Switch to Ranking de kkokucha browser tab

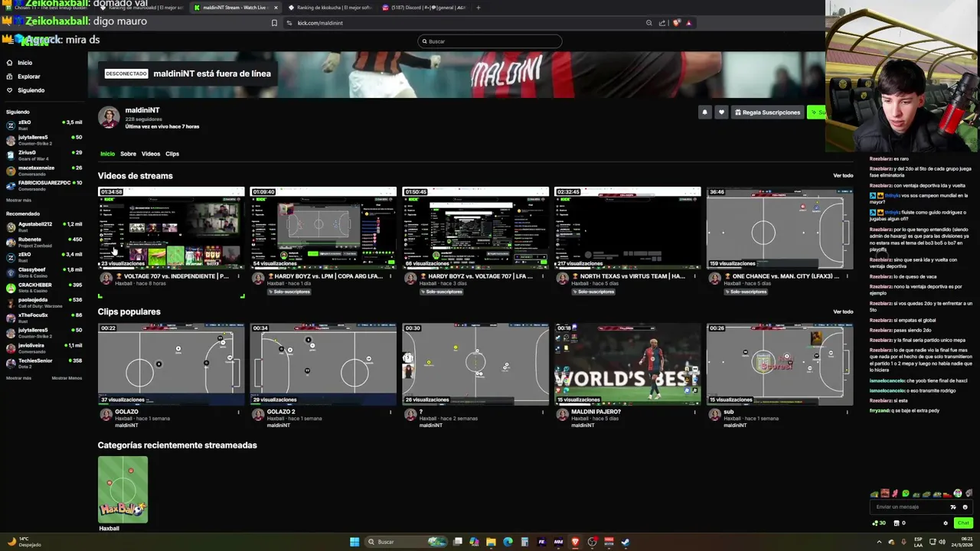point(330,8)
